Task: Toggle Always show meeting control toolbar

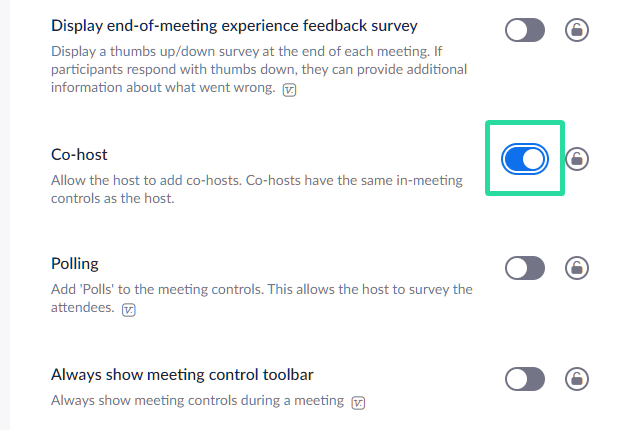Action: 525,379
